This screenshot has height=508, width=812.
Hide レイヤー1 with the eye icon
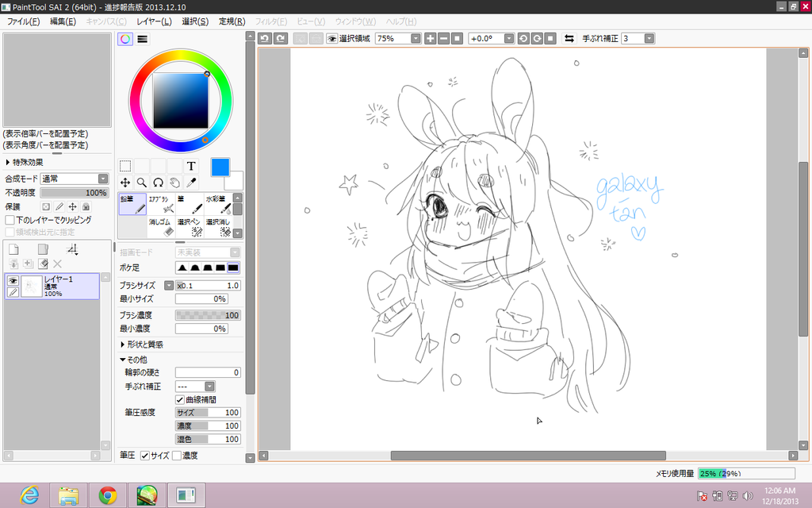tap(13, 280)
